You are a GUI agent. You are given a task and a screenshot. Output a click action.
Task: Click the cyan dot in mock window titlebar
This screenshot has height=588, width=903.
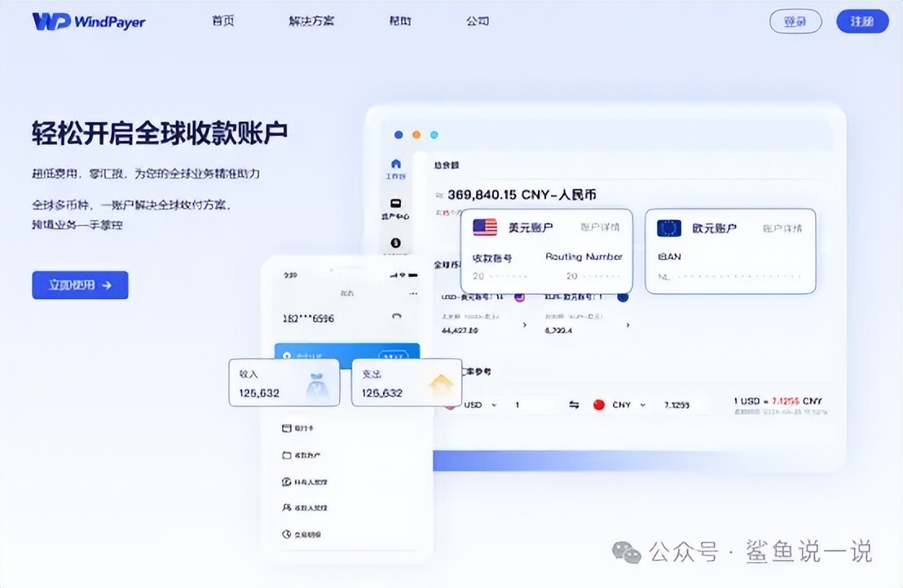click(434, 134)
